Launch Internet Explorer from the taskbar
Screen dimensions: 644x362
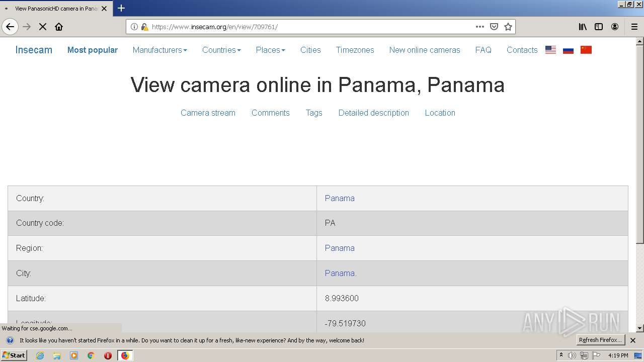(x=40, y=355)
